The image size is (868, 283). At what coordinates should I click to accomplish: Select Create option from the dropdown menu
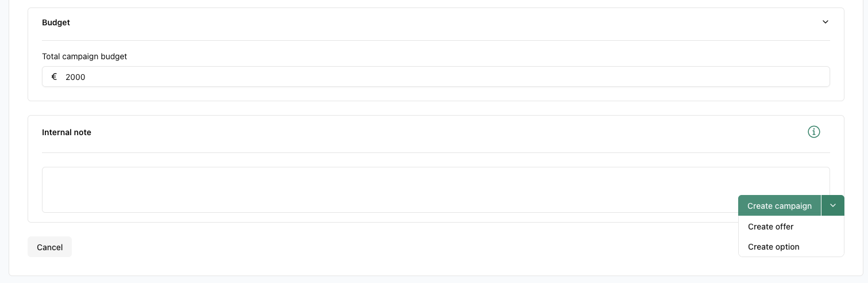tap(773, 247)
